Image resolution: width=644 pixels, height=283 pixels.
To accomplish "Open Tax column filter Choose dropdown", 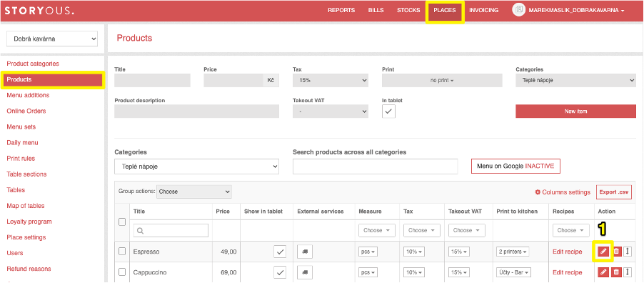I will [x=422, y=230].
